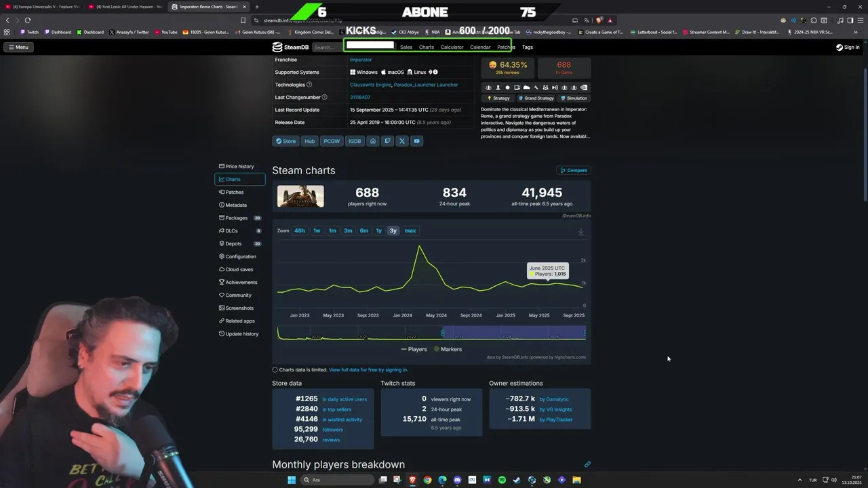The height and width of the screenshot is (488, 868).
Task: Open the DLCs sidebar item
Action: (x=239, y=230)
